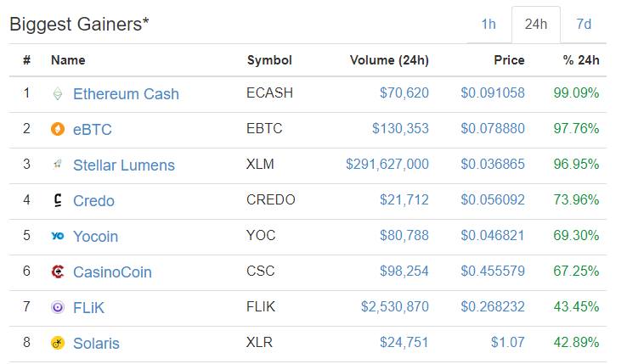
Task: Click eBTC price $0.078880
Action: tap(492, 128)
